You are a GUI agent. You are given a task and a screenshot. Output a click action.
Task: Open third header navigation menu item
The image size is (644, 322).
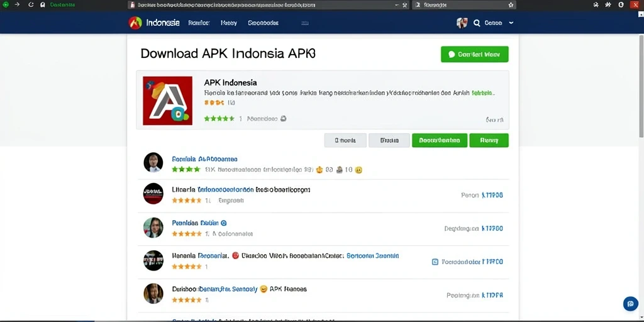click(229, 23)
